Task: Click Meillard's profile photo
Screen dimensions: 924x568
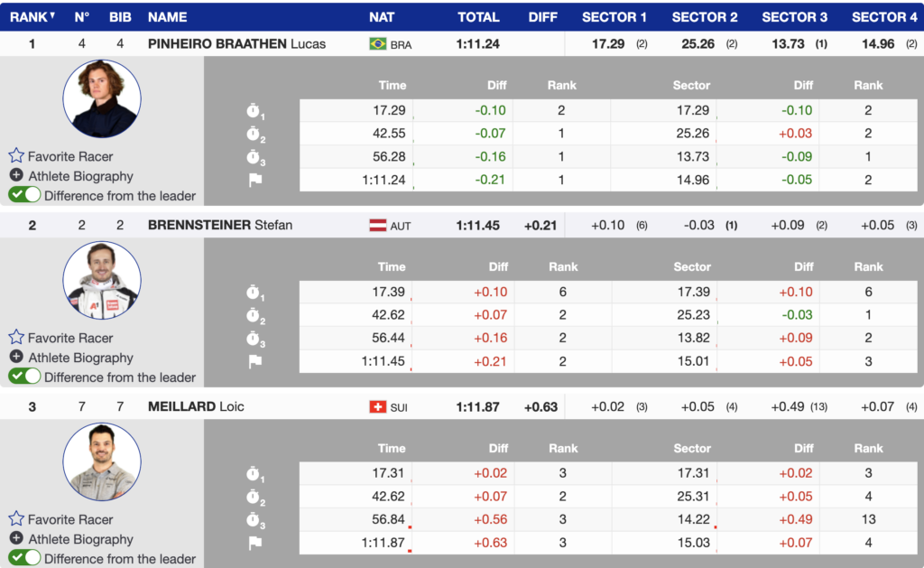Action: (x=102, y=462)
